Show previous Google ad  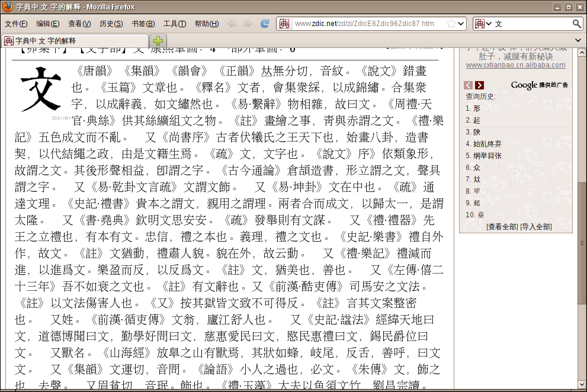468,85
